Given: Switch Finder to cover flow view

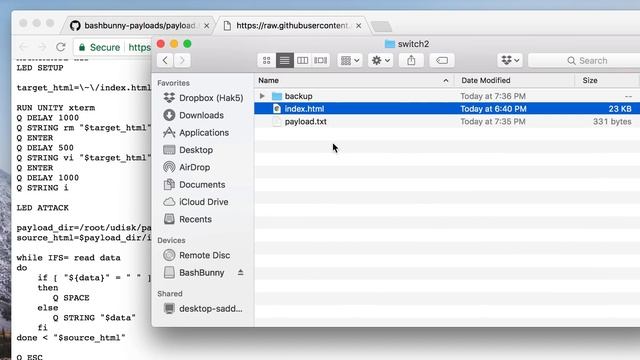Looking at the screenshot, I should tap(320, 60).
